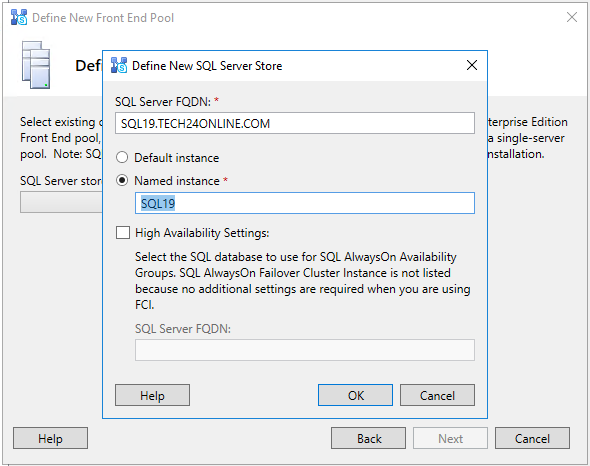Close the Define New Front End Pool window
This screenshot has width=590, height=466.
point(572,17)
